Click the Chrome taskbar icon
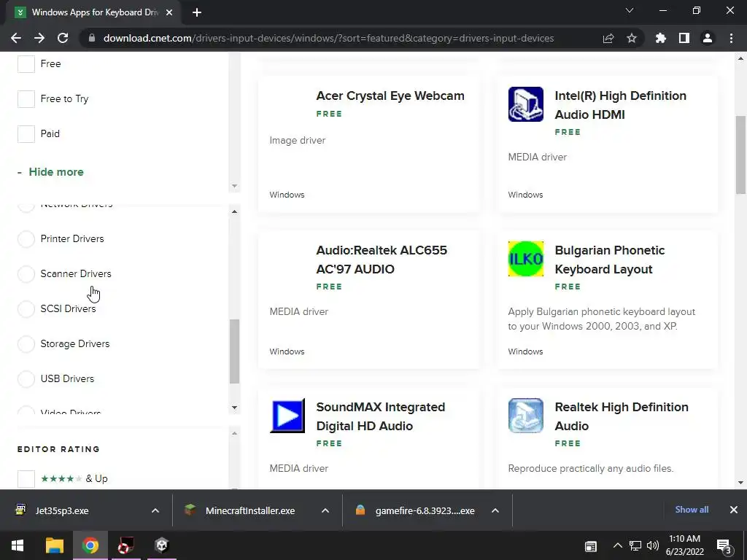 click(x=90, y=545)
